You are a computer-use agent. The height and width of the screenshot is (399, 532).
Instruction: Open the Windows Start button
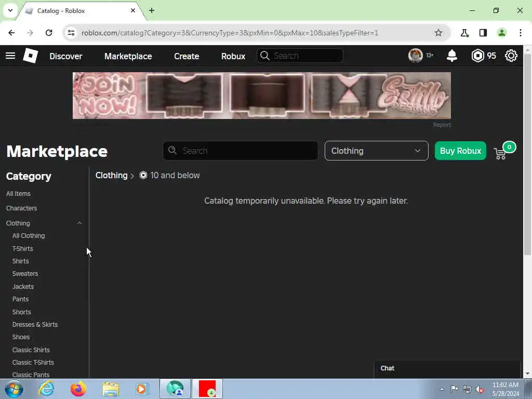(x=14, y=389)
